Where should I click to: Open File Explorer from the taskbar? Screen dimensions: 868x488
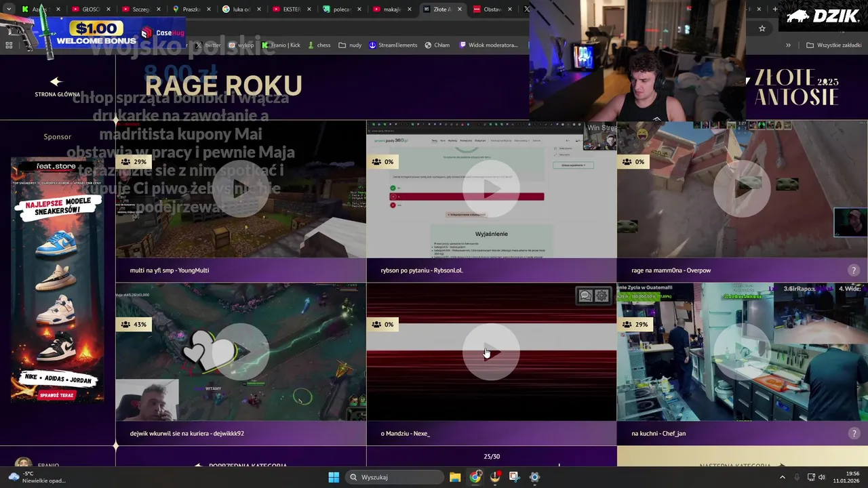(455, 477)
